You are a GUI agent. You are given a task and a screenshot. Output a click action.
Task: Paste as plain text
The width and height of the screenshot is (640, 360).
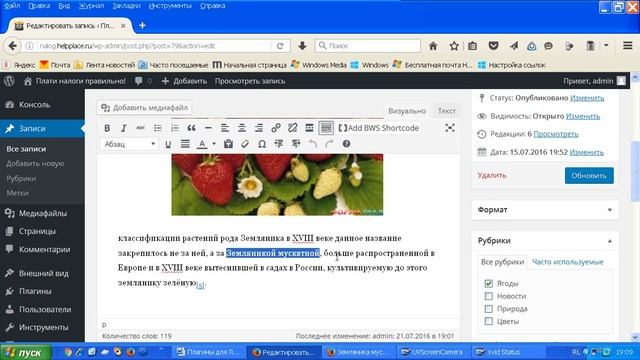pyautogui.click(x=228, y=144)
